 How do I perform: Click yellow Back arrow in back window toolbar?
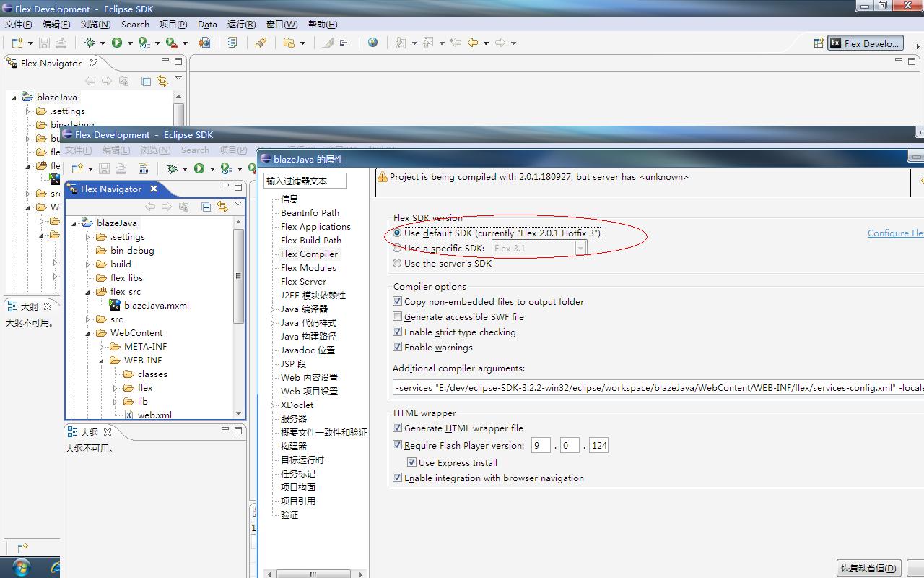(x=473, y=43)
